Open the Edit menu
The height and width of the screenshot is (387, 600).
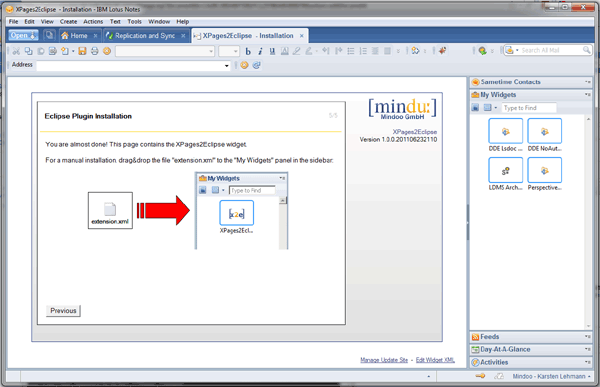[29, 22]
